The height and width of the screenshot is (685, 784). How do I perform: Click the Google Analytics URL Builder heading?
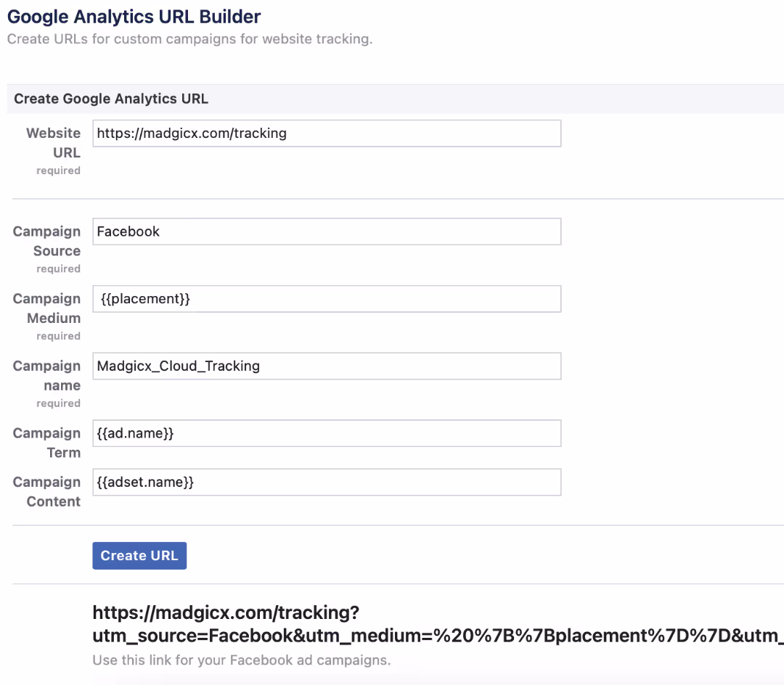coord(134,17)
